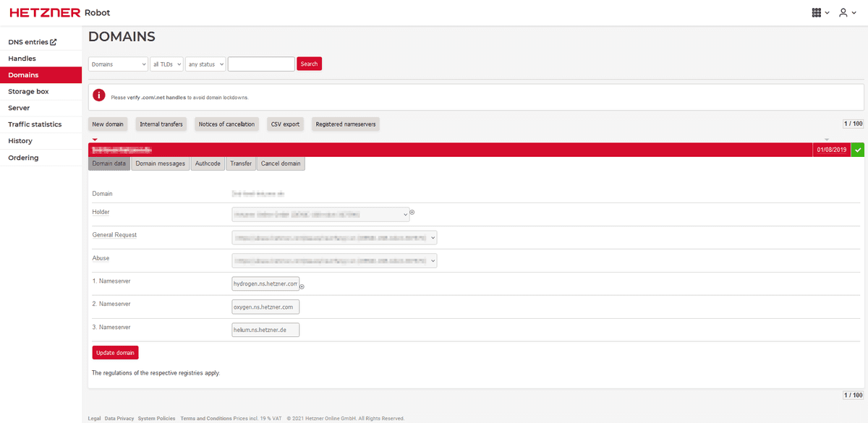
Task: Open the apps grid menu icon
Action: pyautogui.click(x=818, y=12)
